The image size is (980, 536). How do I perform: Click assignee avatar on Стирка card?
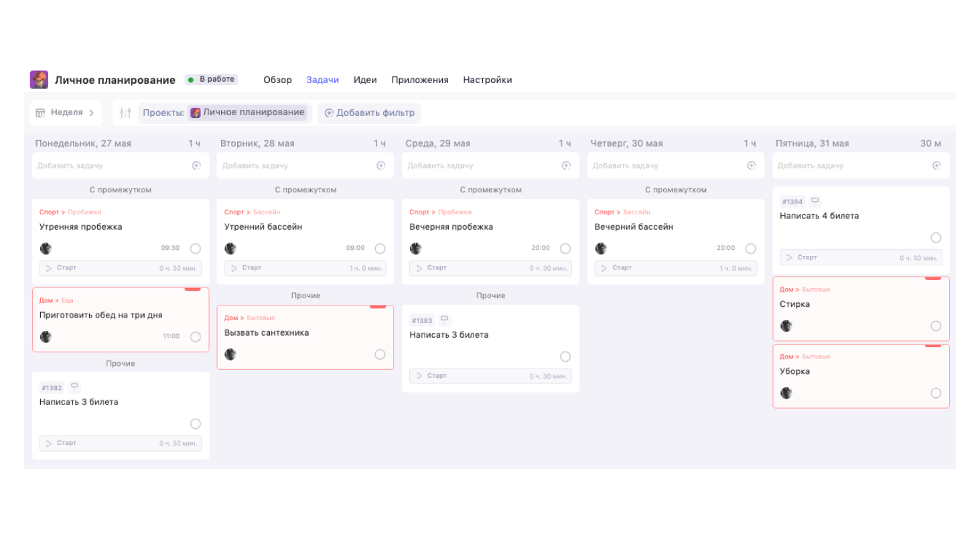tap(786, 326)
